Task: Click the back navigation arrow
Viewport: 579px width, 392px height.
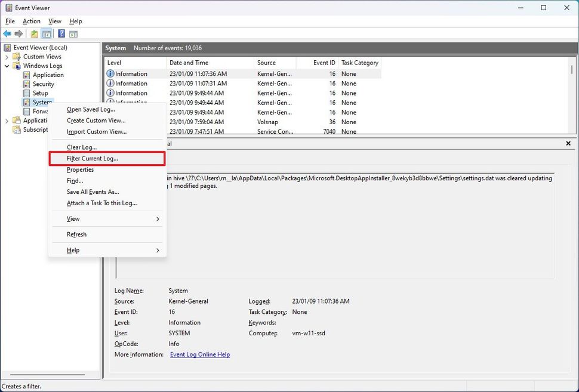Action: (7, 33)
